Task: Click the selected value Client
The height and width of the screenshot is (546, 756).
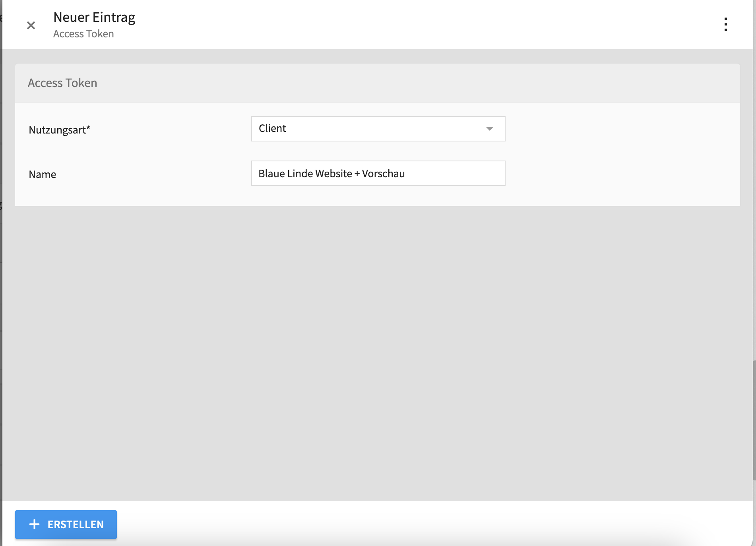Action: point(272,128)
